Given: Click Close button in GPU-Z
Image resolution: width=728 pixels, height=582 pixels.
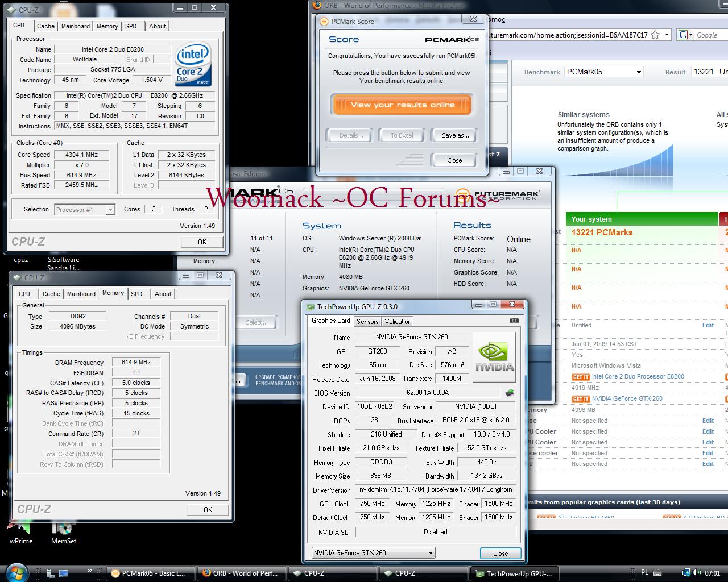Looking at the screenshot, I should [x=500, y=553].
